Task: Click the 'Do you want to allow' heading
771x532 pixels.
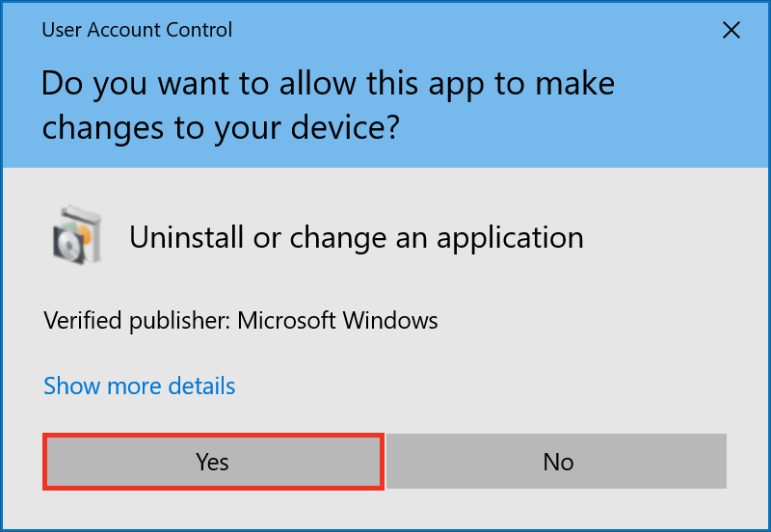Action: tap(328, 84)
